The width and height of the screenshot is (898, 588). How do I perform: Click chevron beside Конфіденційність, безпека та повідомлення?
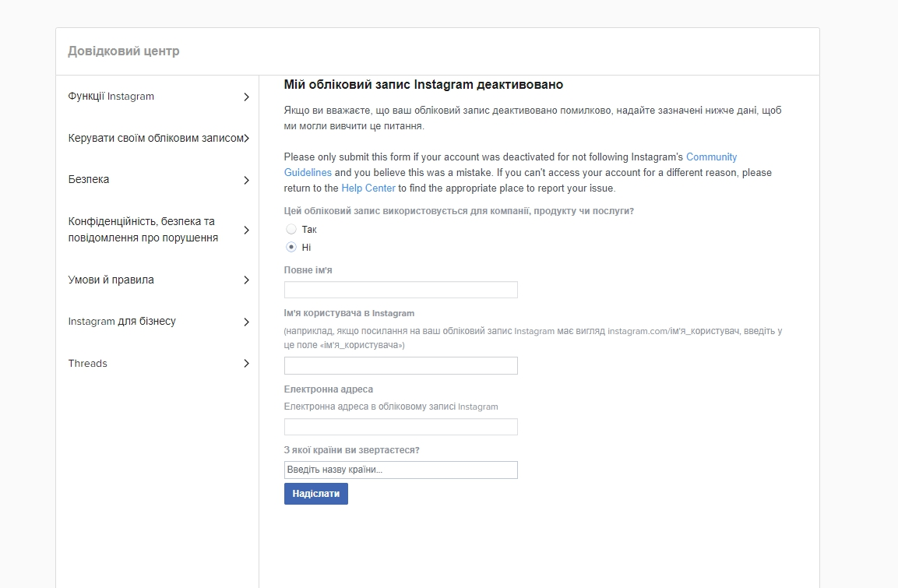coord(246,231)
